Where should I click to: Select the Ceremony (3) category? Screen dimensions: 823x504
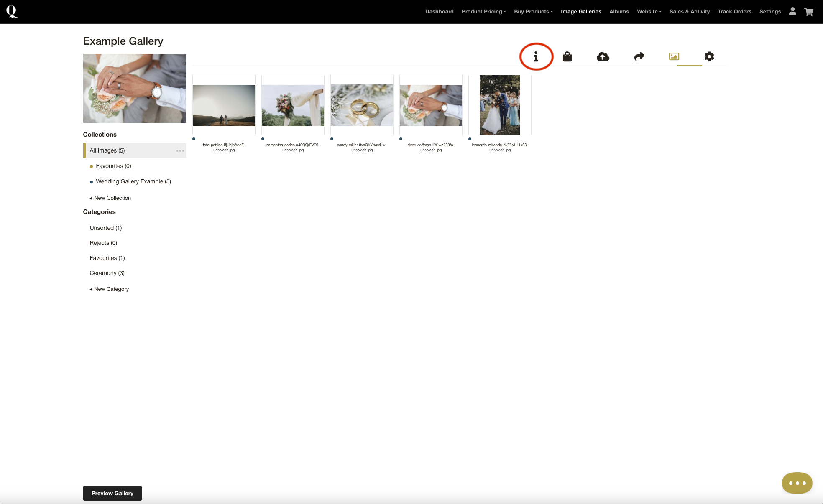107,273
